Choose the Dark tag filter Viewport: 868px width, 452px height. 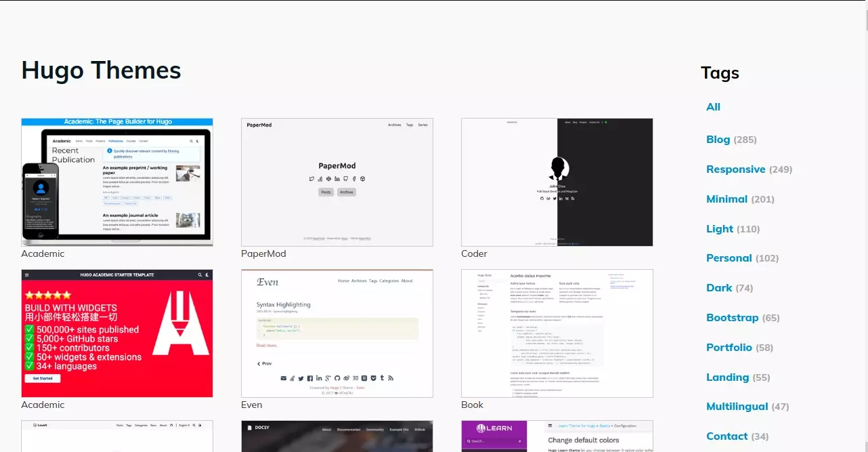(718, 288)
